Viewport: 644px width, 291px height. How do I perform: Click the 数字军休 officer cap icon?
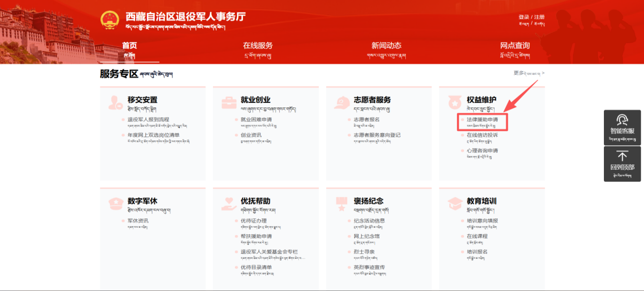[116, 204]
